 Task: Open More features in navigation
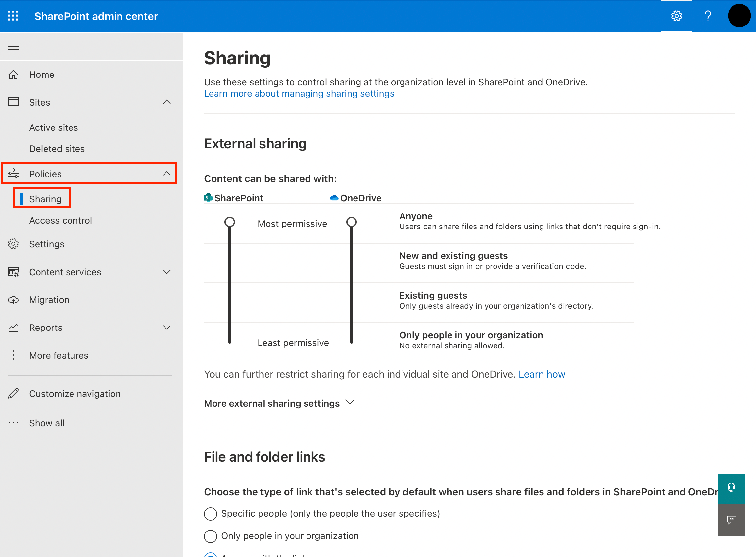tap(59, 355)
